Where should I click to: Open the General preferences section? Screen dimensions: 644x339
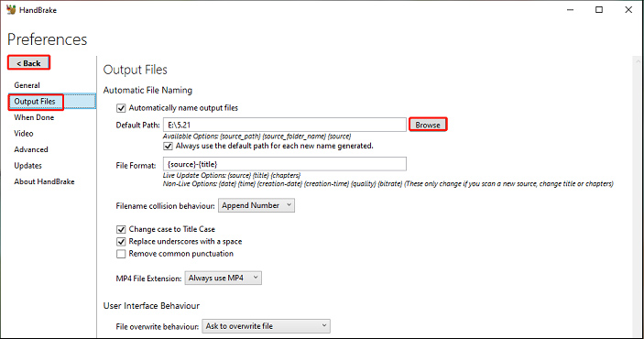[x=27, y=85]
